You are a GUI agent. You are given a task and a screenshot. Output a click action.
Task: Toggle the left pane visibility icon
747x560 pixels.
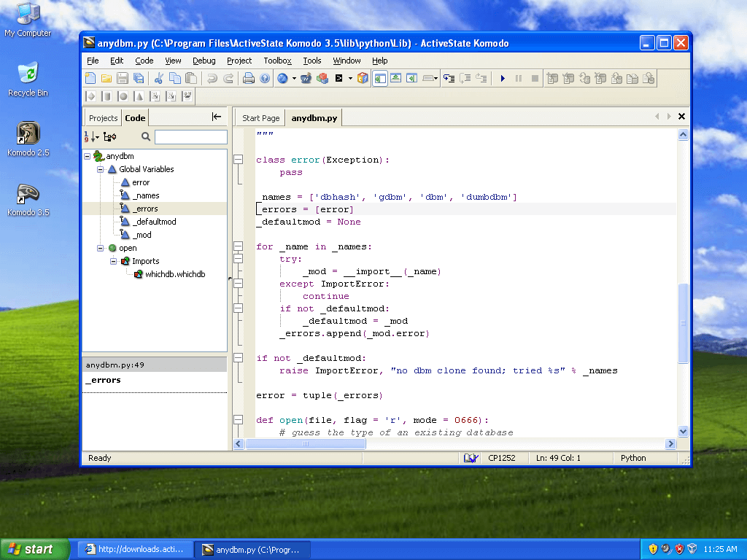pos(379,78)
